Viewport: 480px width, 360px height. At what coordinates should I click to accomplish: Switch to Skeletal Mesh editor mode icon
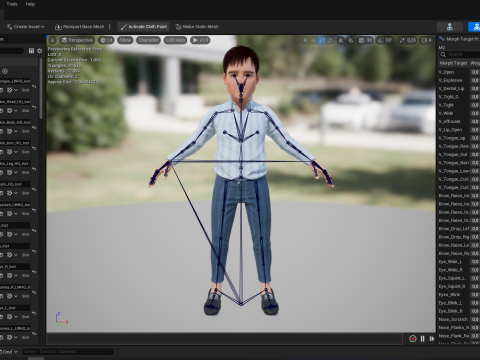474,27
